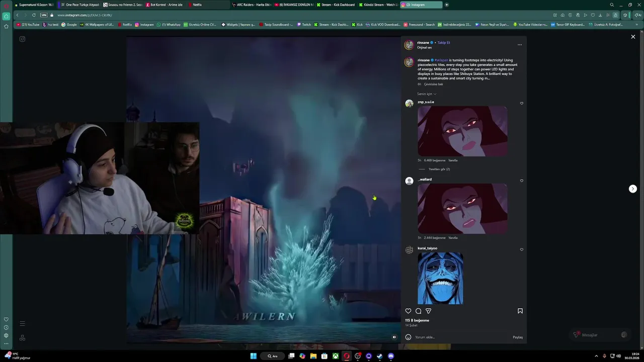Reload the page with the refresh icon
The width and height of the screenshot is (644, 362).
click(34, 15)
